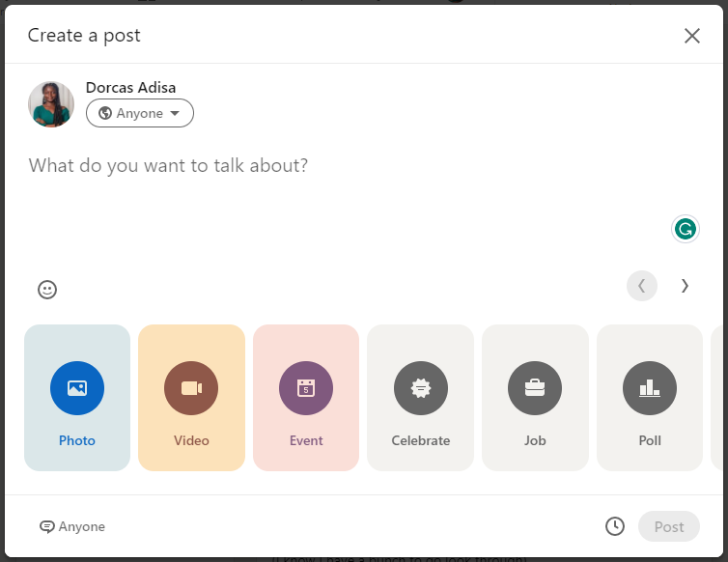728x562 pixels.
Task: Choose the Job briefcase icon
Action: pyautogui.click(x=535, y=388)
